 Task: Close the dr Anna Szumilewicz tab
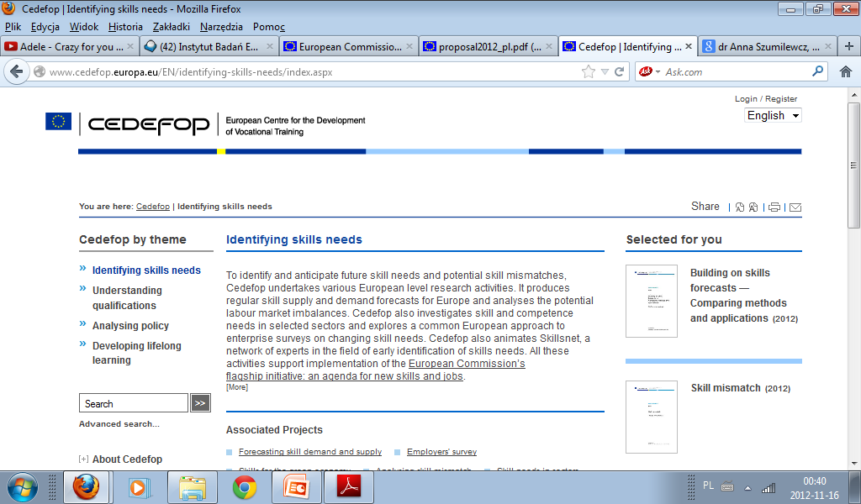point(828,46)
